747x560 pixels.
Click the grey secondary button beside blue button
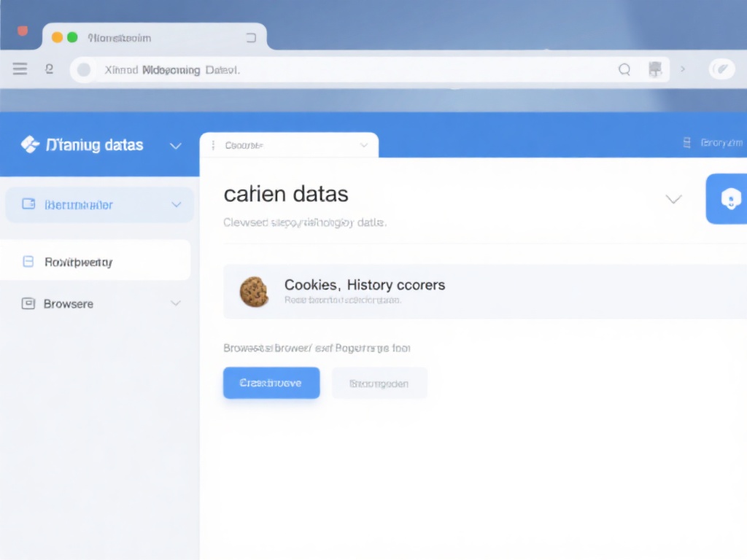point(379,383)
